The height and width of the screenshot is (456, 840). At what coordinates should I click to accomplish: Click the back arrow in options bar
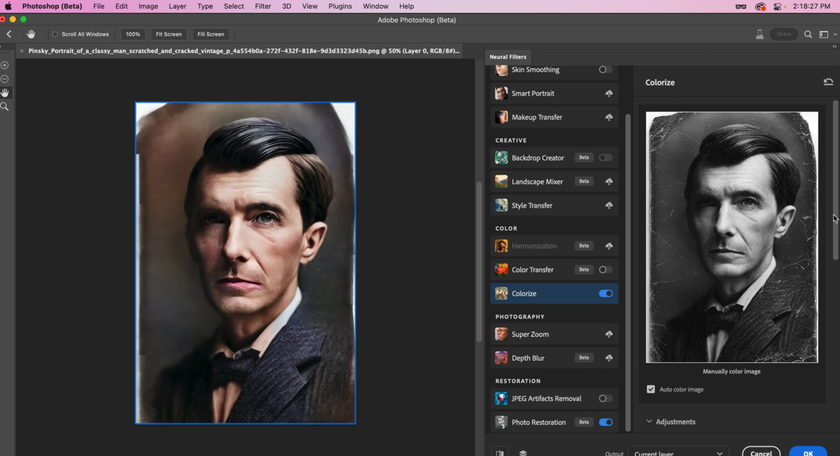9,34
